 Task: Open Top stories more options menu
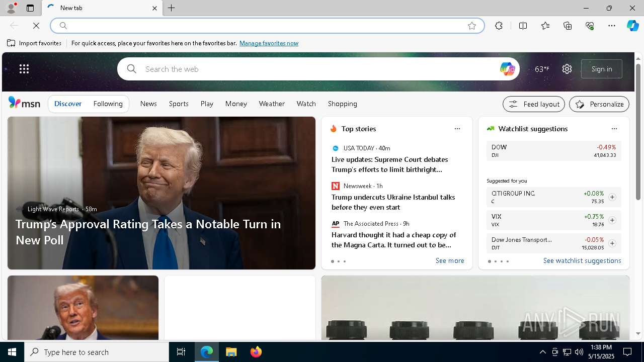pyautogui.click(x=457, y=129)
